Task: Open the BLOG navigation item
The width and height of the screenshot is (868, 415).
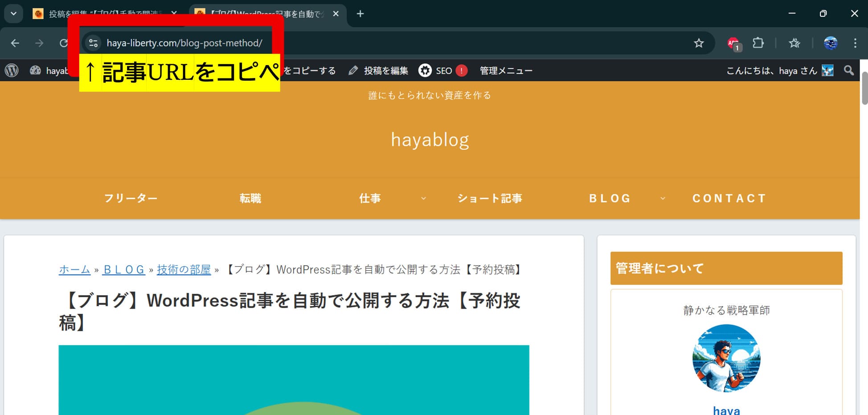Action: click(x=610, y=198)
